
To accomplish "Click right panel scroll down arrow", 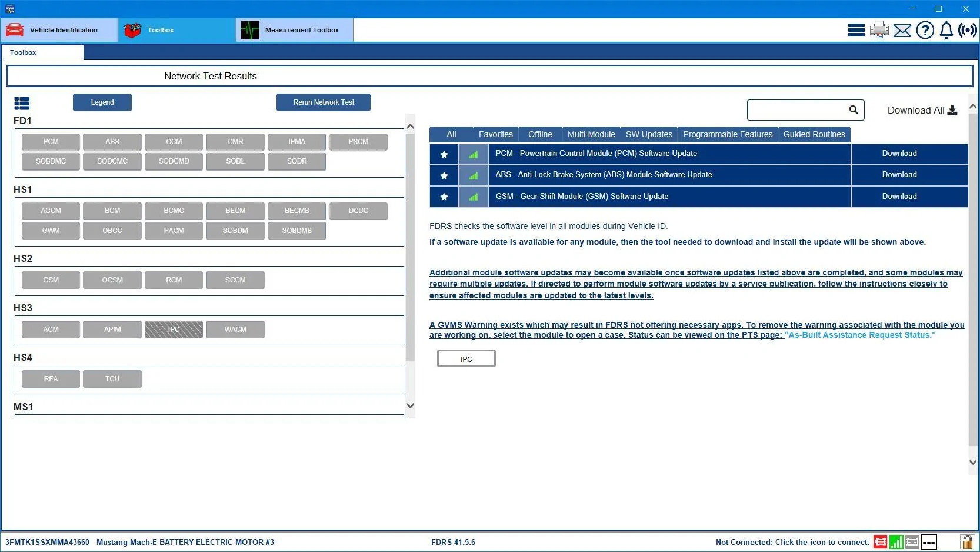I will pos(973,462).
